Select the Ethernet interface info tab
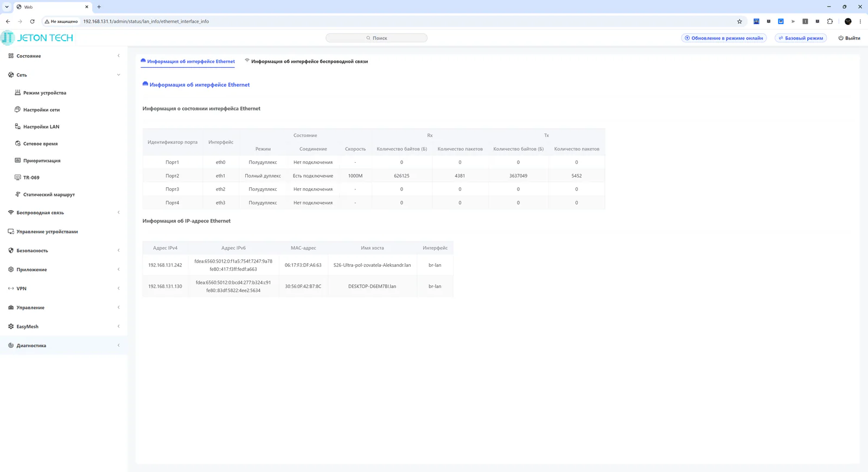Image resolution: width=868 pixels, height=472 pixels. pyautogui.click(x=188, y=61)
